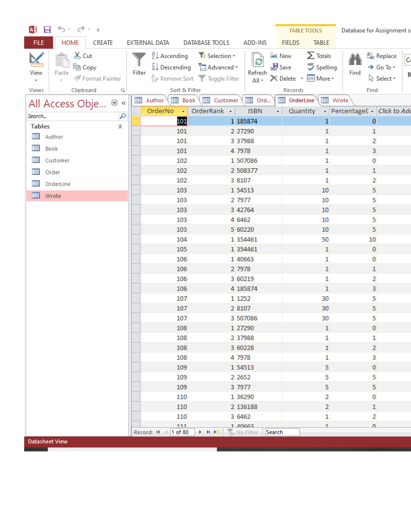Jump to the last record with navigation control
This screenshot has height=532, width=411.
click(x=208, y=432)
